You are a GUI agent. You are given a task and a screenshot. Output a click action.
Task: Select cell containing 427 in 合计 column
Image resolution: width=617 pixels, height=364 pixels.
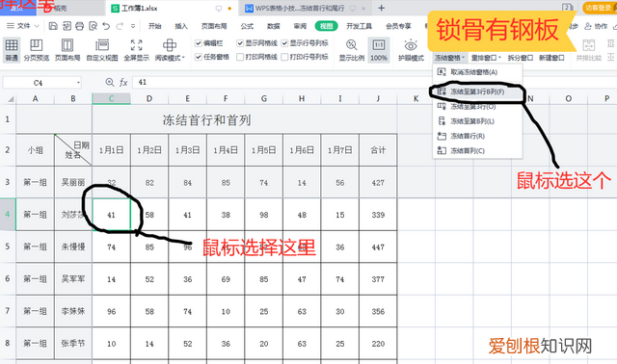coord(378,182)
